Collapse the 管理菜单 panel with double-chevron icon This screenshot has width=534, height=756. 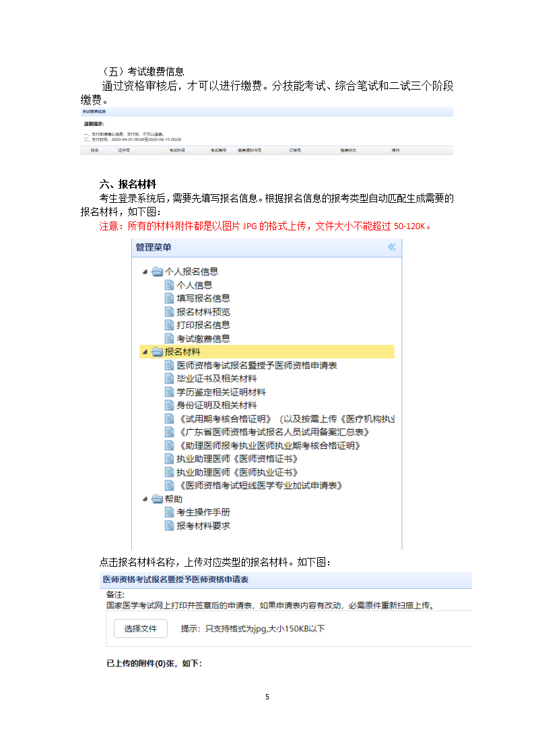pyautogui.click(x=391, y=247)
